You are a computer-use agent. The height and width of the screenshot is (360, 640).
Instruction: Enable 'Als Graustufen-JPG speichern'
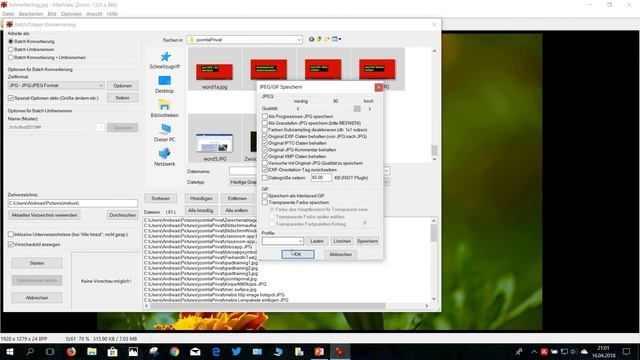coord(265,123)
